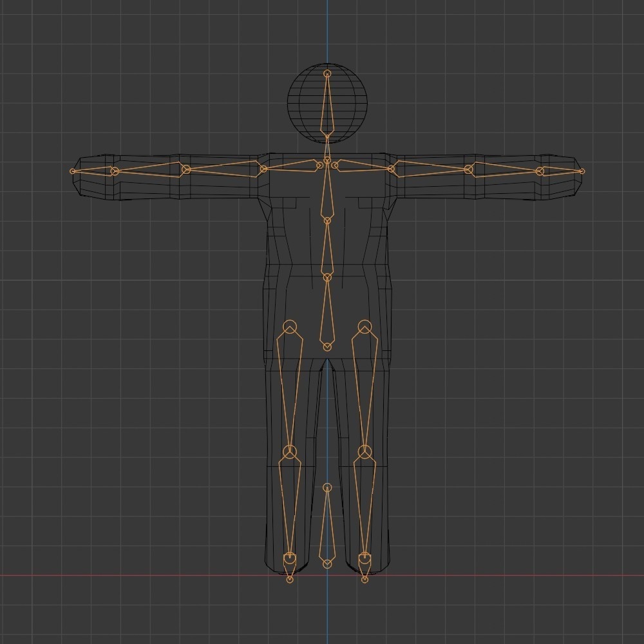Select the foot bone on the screen-right leg
This screenshot has height=644, width=644.
point(365,567)
